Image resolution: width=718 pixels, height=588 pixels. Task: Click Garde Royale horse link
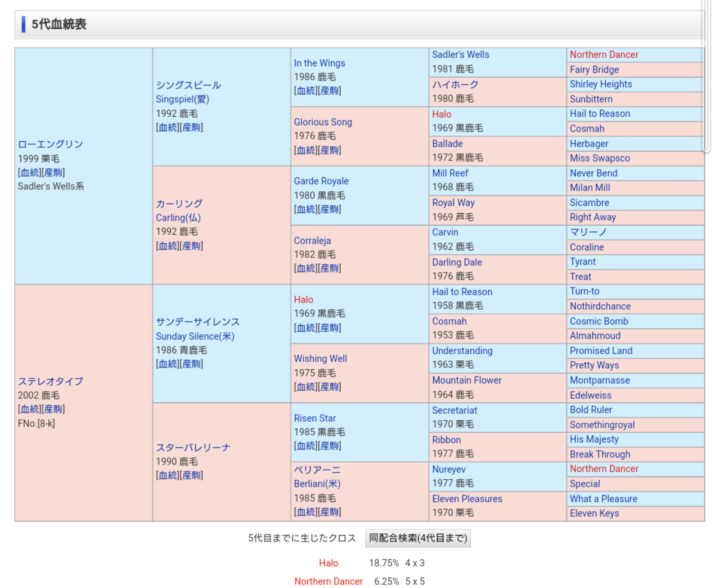tap(321, 181)
